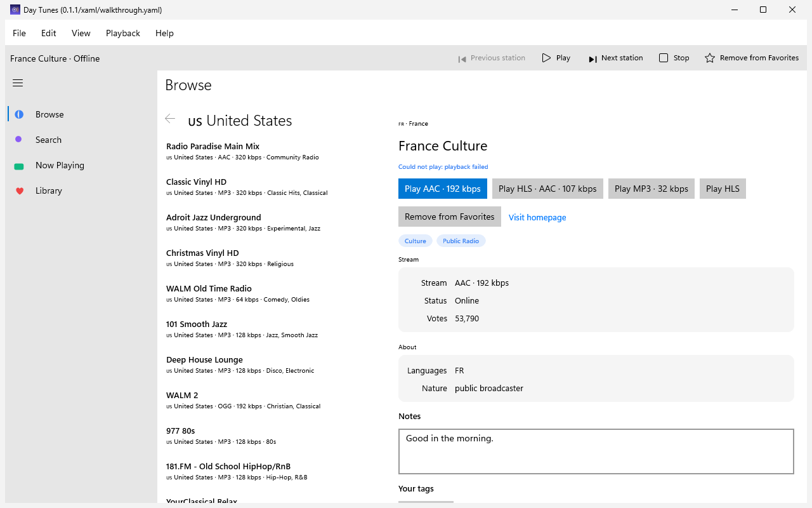The image size is (812, 508).
Task: Click the France Culture station title
Action: (443, 146)
